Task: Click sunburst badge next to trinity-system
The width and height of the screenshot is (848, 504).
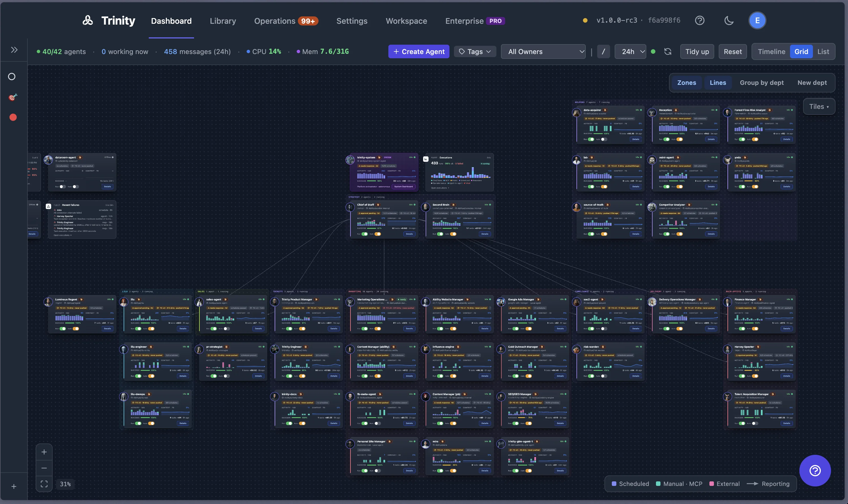Action: (379, 158)
